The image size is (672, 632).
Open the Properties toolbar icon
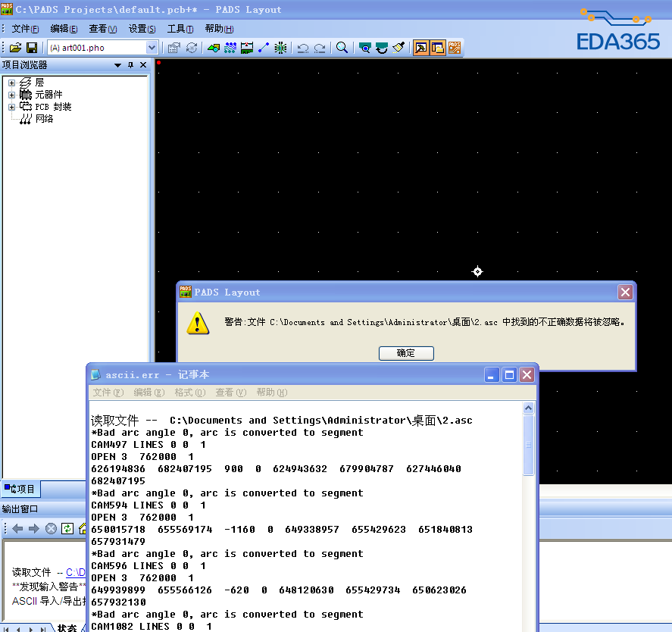(x=173, y=48)
